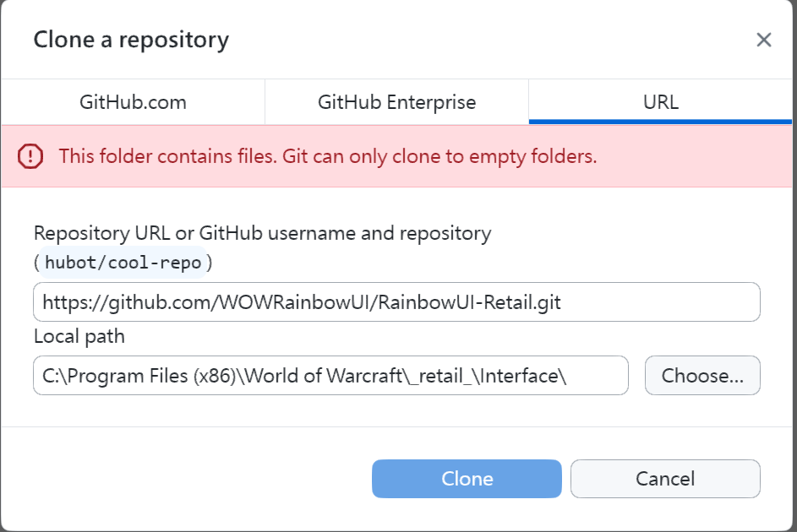Click the red error warning icon
Viewport: 797px width, 532px height.
[x=30, y=156]
